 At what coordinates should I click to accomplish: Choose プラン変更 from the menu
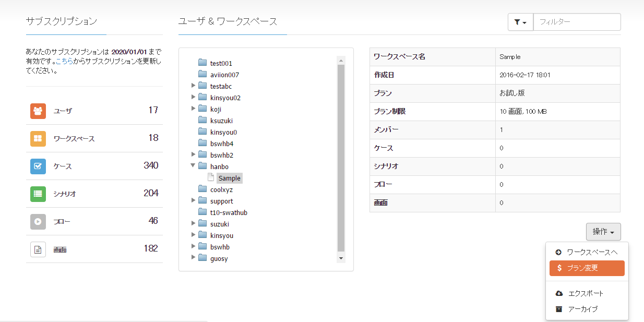pos(587,268)
